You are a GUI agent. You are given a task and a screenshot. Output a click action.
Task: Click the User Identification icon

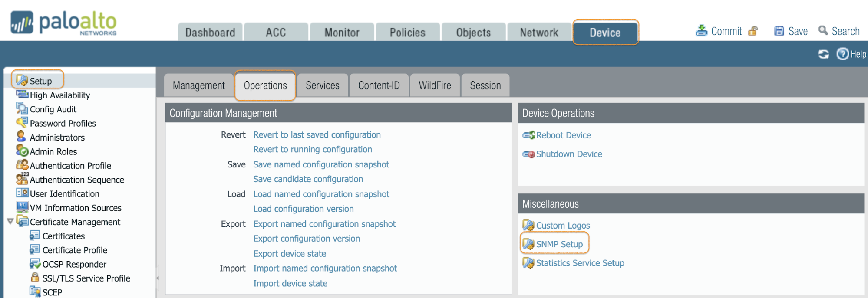22,193
